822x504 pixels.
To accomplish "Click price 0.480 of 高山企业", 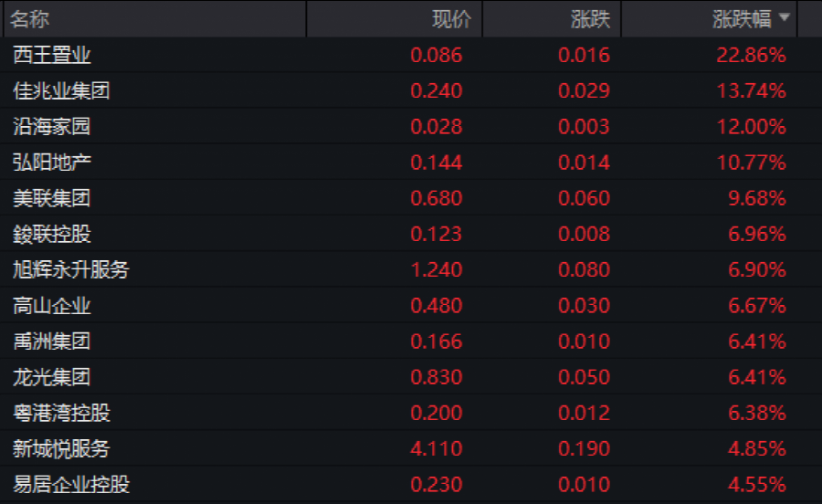I will [437, 306].
